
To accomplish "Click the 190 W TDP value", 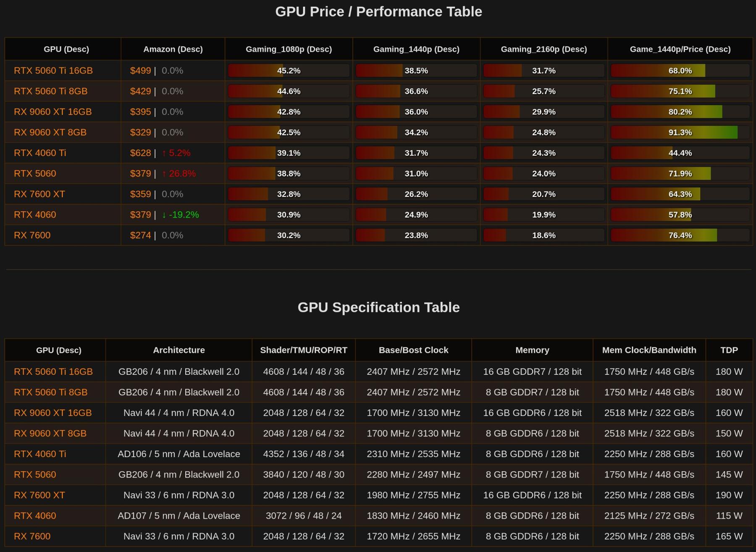I will click(729, 495).
